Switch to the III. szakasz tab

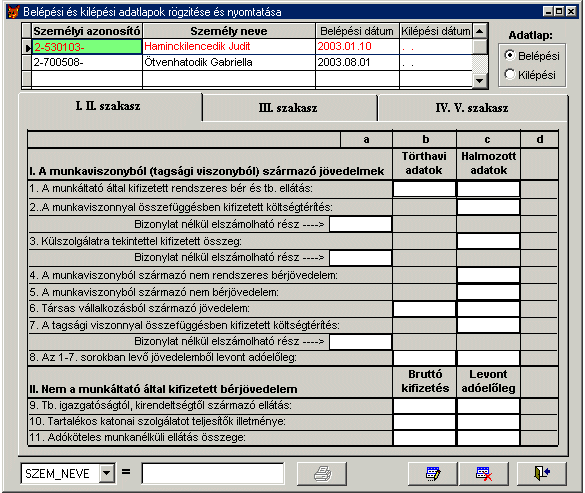click(x=288, y=108)
